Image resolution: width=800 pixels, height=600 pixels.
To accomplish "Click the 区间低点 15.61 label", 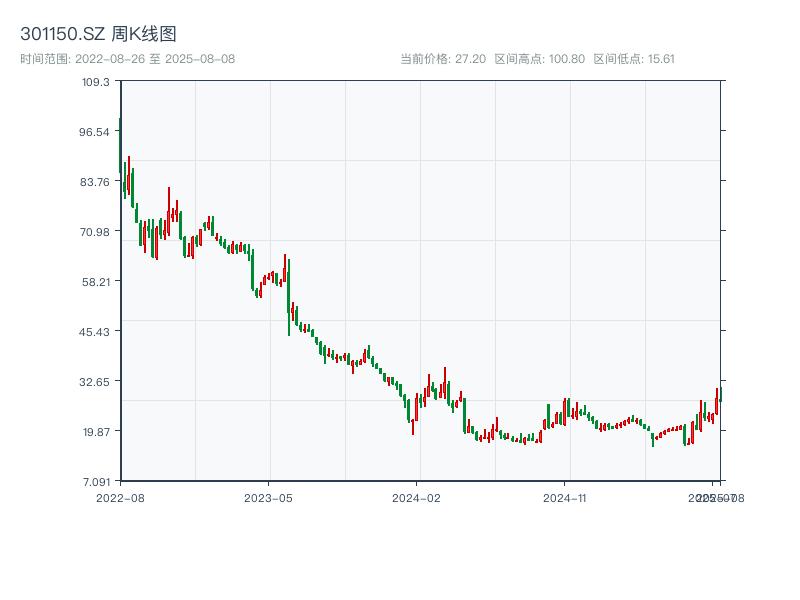I will tap(634, 59).
